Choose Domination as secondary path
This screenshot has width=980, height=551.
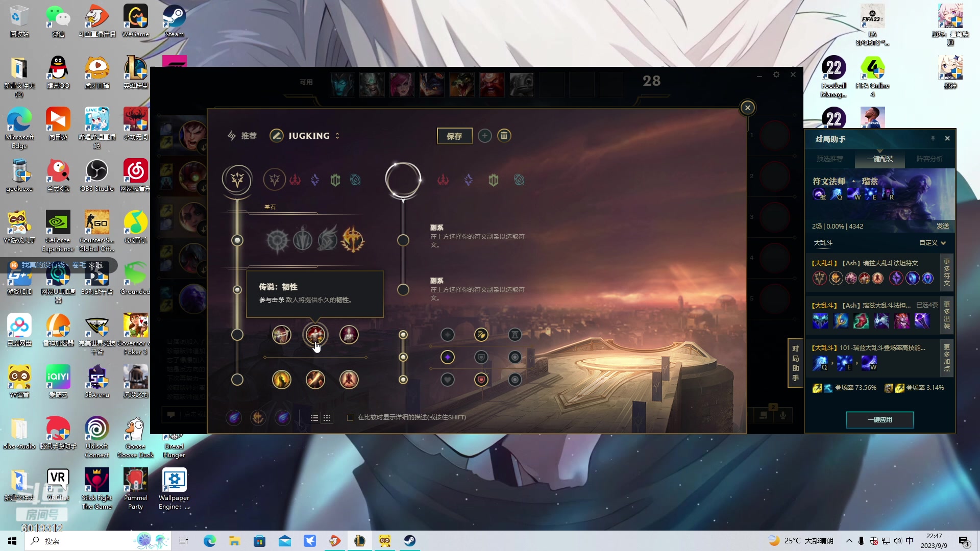click(x=443, y=180)
